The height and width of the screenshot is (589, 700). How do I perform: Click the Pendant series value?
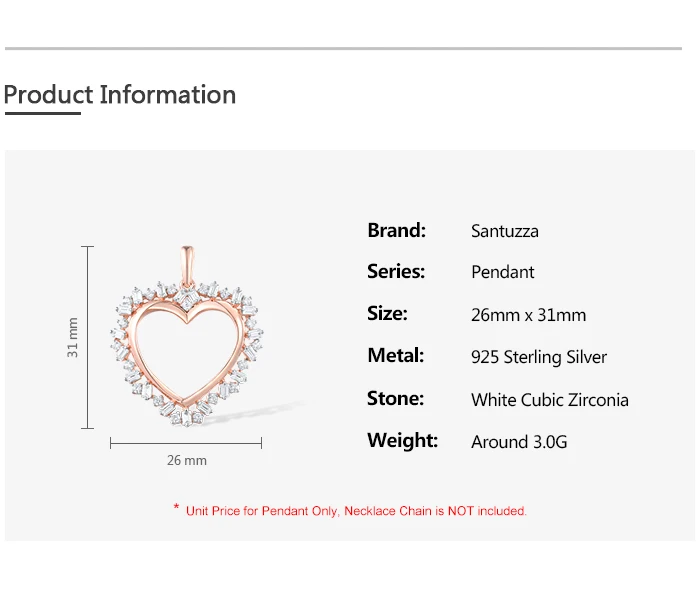[503, 272]
